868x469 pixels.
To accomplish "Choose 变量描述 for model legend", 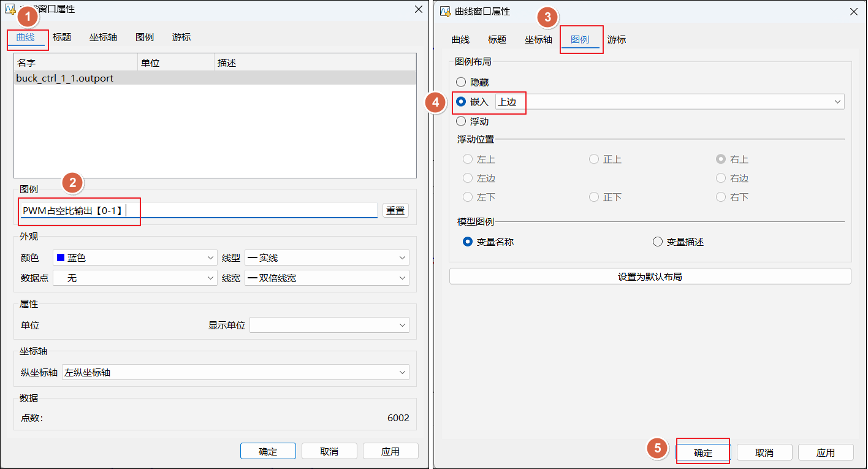I will coord(658,242).
